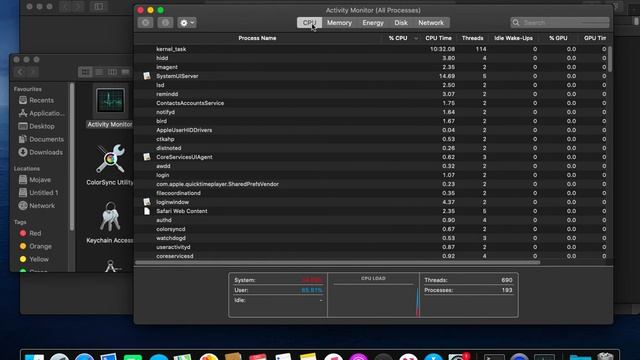Select the remindd process row

coord(371,94)
